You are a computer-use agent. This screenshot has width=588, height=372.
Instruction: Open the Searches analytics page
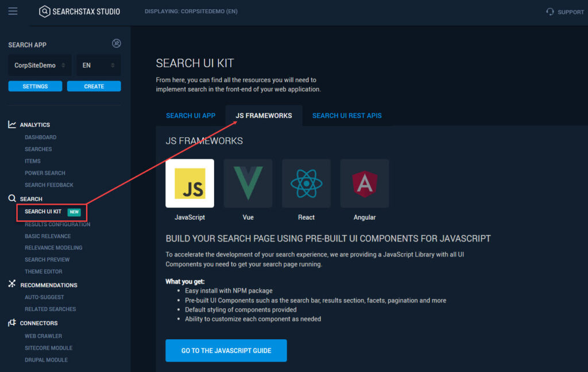point(38,149)
